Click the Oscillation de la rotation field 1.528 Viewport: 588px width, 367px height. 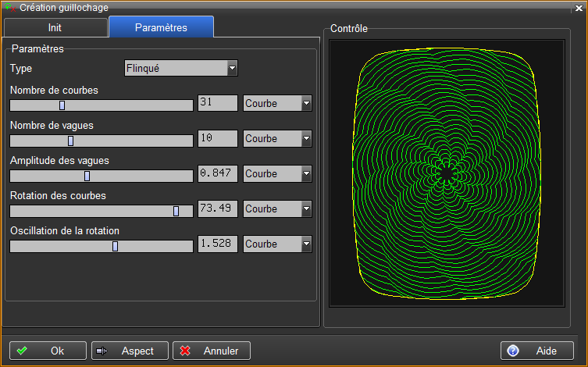click(218, 244)
